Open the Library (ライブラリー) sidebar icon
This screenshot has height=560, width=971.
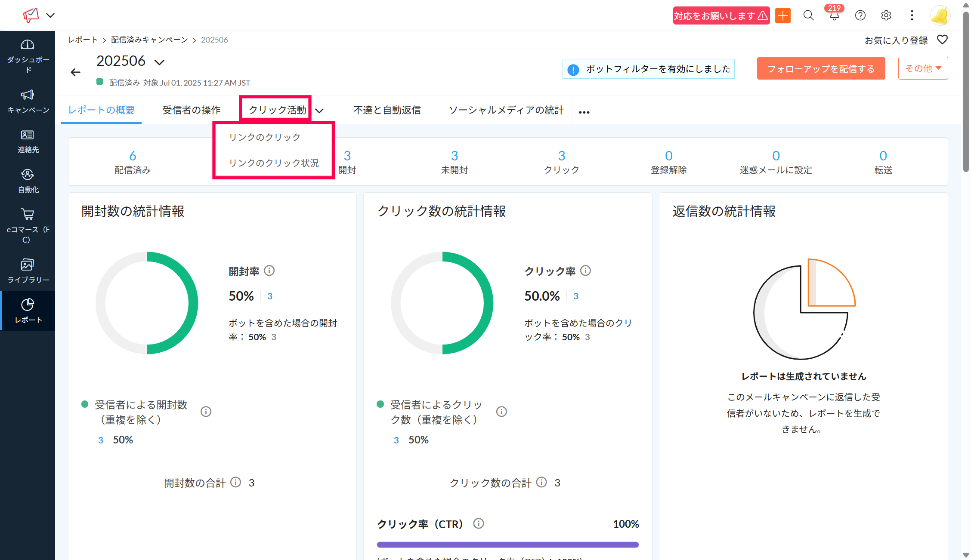click(28, 265)
